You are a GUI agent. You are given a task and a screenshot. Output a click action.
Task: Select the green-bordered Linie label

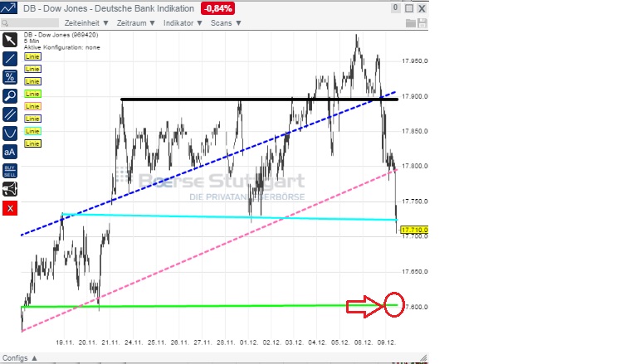[32, 94]
